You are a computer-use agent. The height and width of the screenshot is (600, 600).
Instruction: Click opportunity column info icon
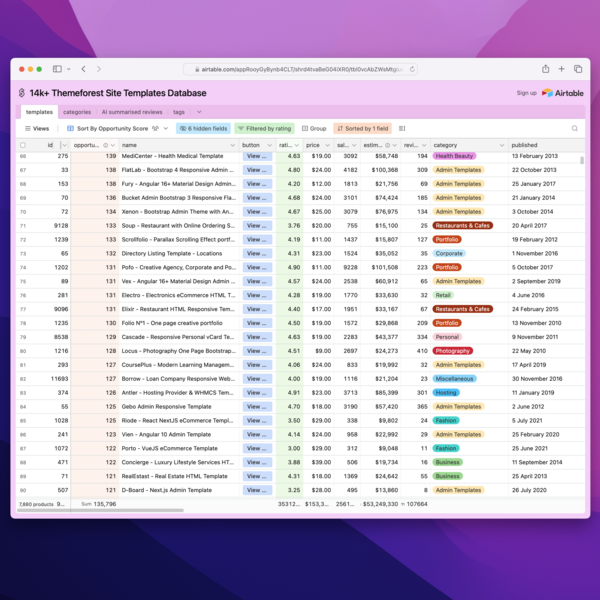coord(106,145)
